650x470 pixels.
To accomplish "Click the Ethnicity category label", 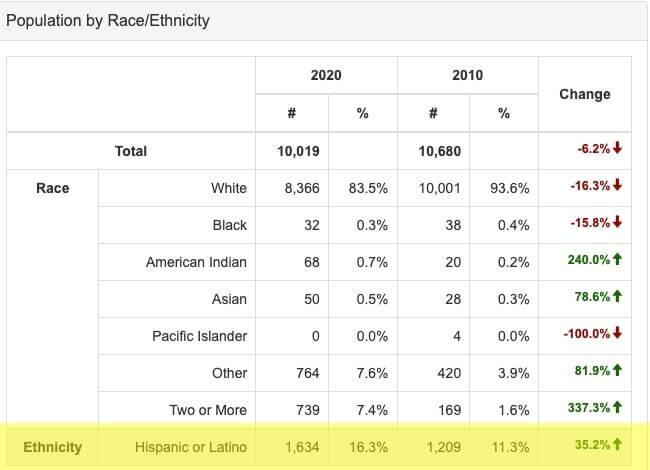I will point(53,447).
